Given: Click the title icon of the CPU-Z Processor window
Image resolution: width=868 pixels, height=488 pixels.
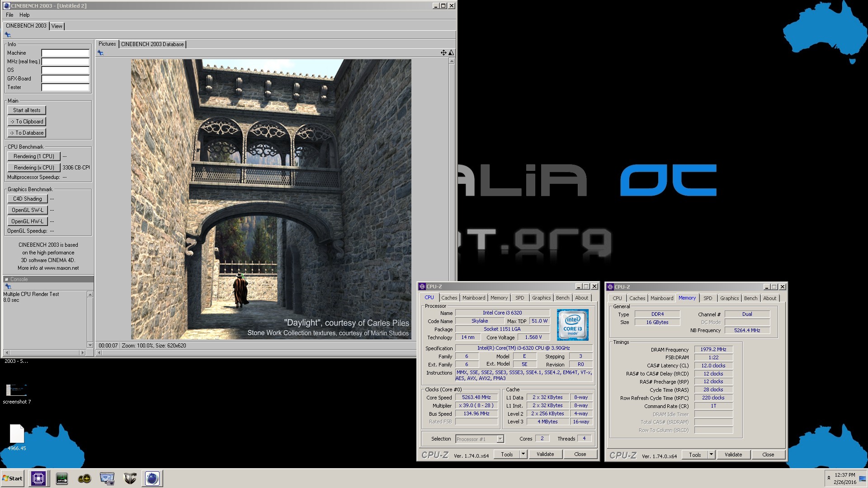Looking at the screenshot, I should (x=422, y=286).
